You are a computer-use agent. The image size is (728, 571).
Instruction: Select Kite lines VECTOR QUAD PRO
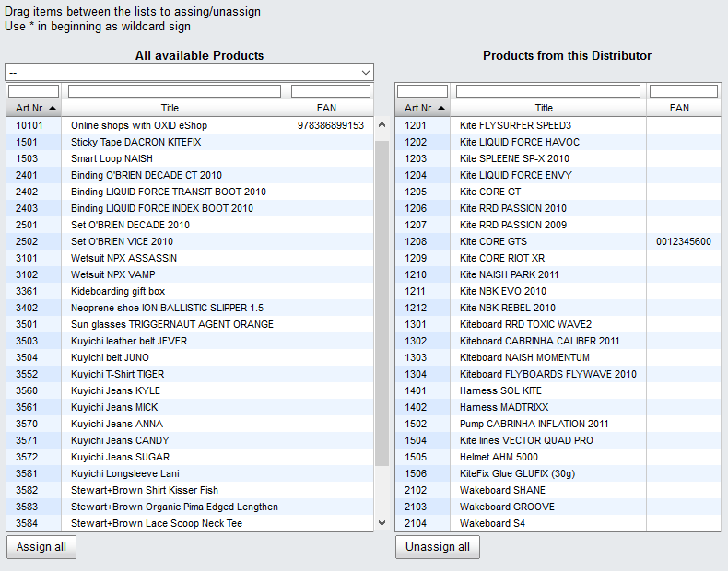(558, 440)
